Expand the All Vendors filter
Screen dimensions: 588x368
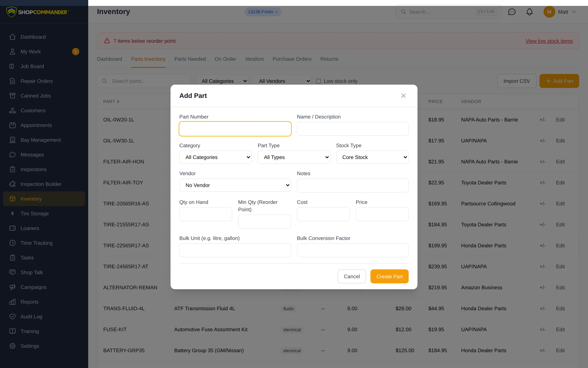(x=282, y=81)
